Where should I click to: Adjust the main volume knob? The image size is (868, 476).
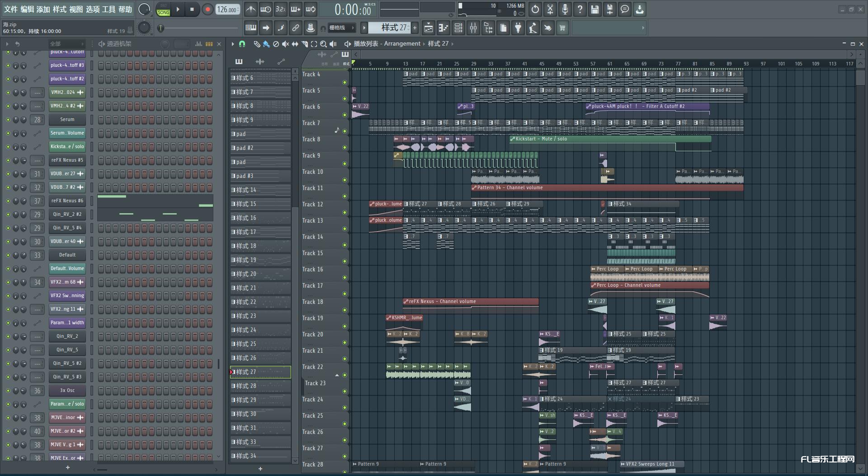click(144, 9)
